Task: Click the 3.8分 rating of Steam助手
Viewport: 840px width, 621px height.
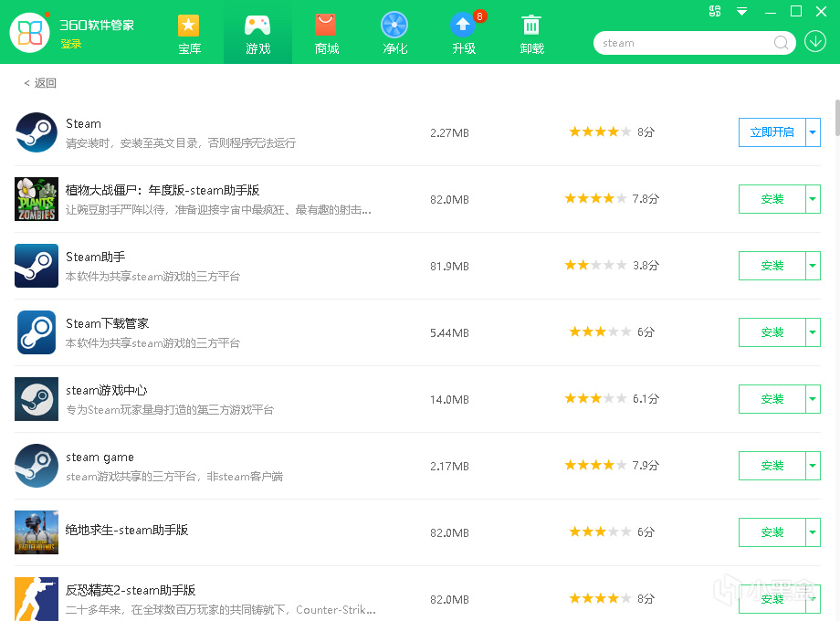Action: pos(612,265)
